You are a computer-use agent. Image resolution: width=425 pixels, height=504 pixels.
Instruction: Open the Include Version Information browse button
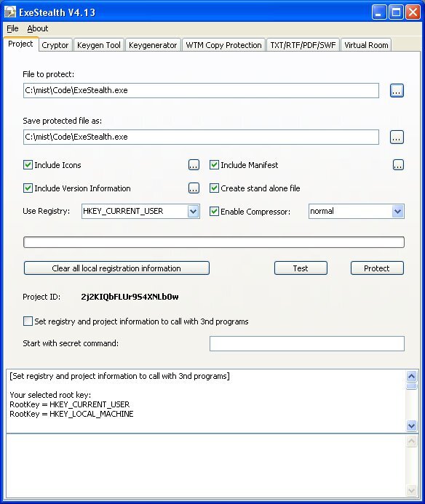194,188
